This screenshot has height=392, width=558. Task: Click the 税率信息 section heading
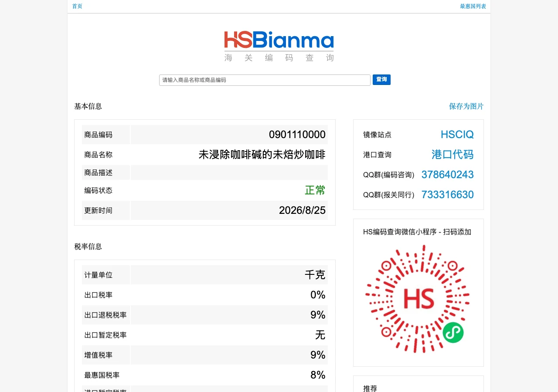(x=88, y=247)
